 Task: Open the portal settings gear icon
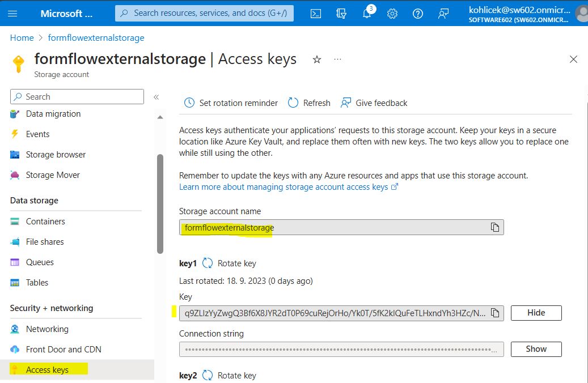[x=392, y=14]
